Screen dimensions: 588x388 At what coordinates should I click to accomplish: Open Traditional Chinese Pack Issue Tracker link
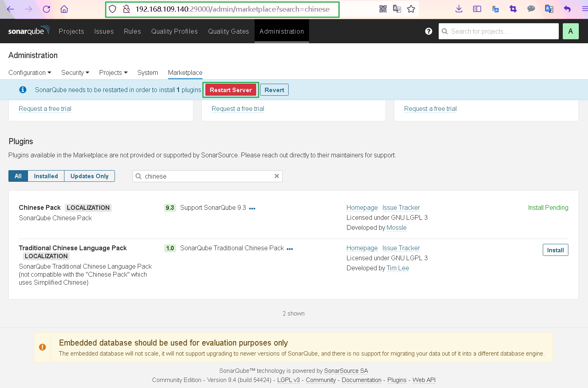(x=401, y=248)
